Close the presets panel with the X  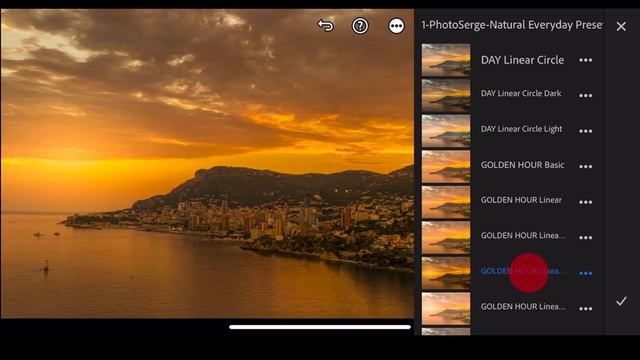pos(621,27)
